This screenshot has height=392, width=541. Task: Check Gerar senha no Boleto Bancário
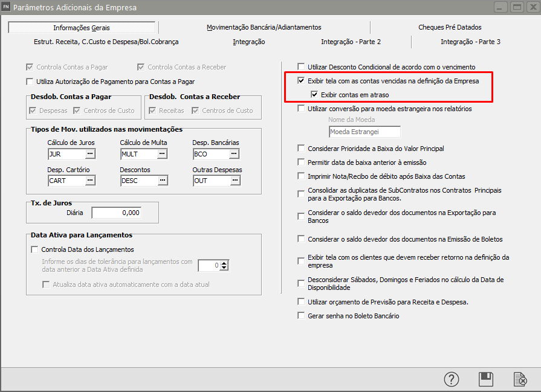(x=301, y=316)
